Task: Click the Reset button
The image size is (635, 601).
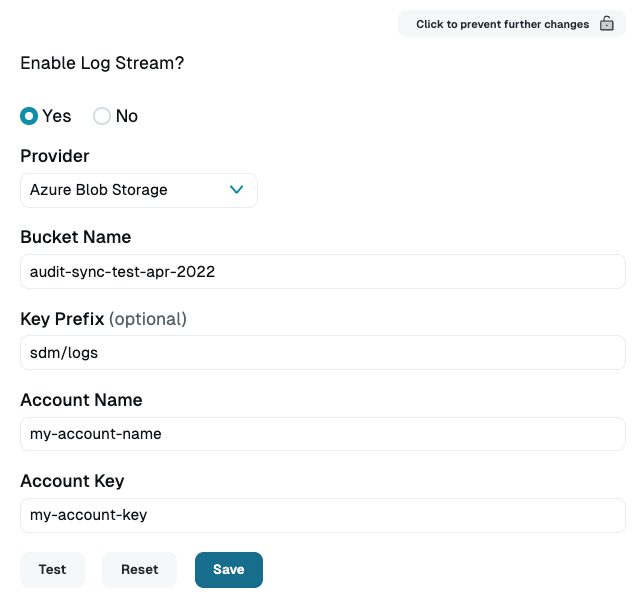Action: (x=140, y=570)
